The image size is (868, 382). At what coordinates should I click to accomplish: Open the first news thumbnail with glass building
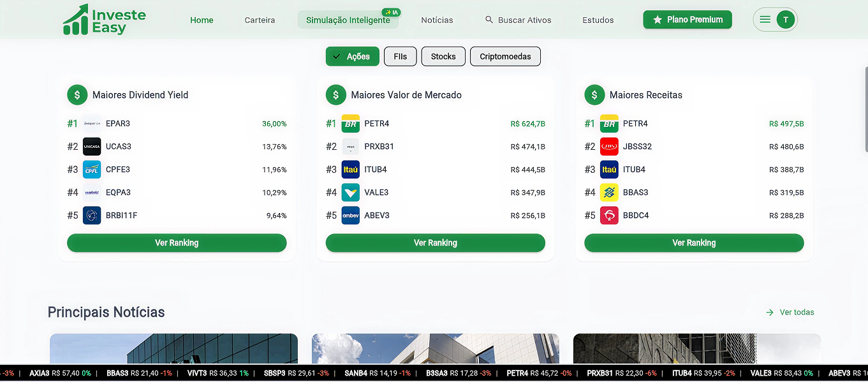point(173,349)
